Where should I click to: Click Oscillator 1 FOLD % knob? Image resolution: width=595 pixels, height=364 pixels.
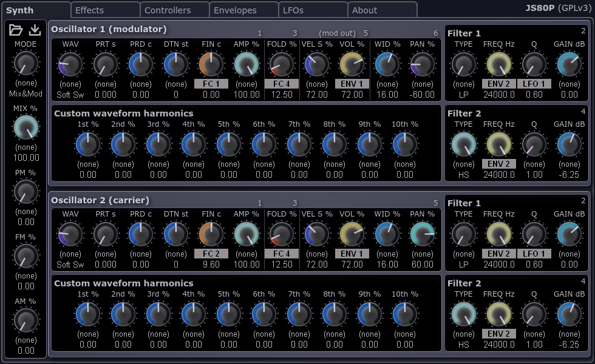click(282, 64)
